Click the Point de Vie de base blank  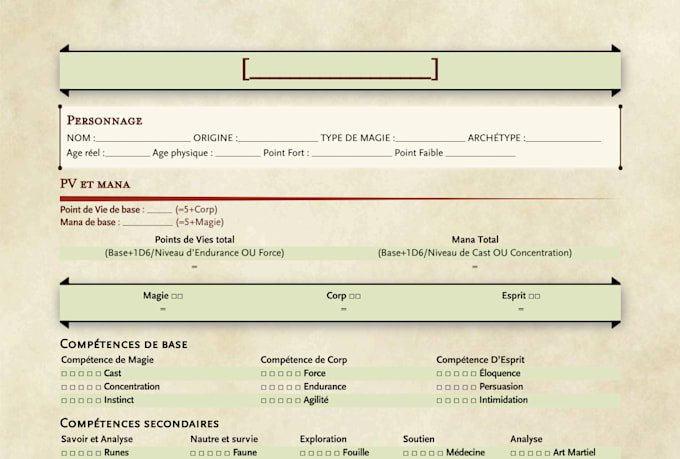(160, 210)
